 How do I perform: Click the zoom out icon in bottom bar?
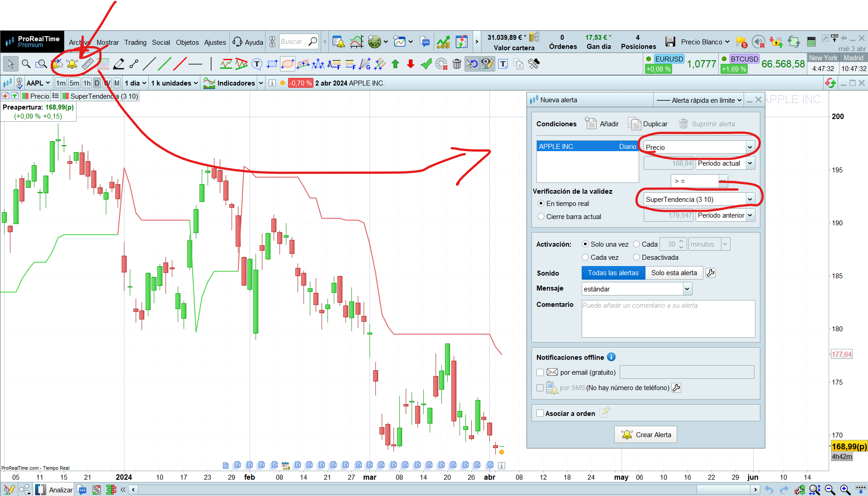point(830,490)
